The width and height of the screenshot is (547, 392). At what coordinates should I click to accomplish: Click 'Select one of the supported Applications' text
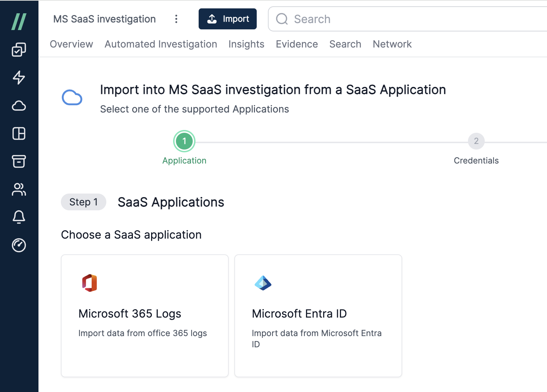[194, 109]
